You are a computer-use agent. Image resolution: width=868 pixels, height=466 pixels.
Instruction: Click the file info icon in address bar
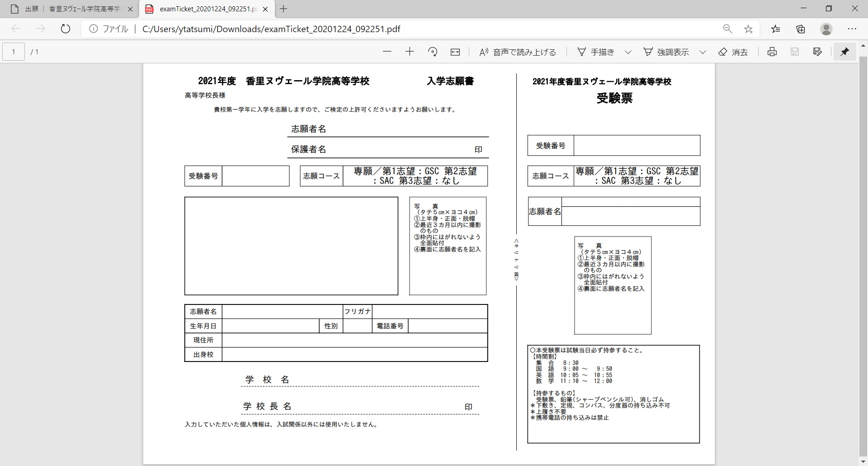93,29
